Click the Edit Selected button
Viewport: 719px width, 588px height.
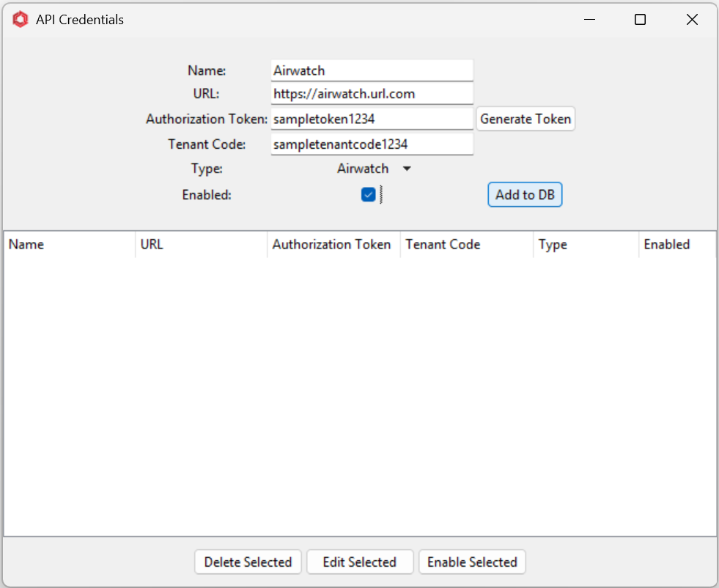pos(360,562)
